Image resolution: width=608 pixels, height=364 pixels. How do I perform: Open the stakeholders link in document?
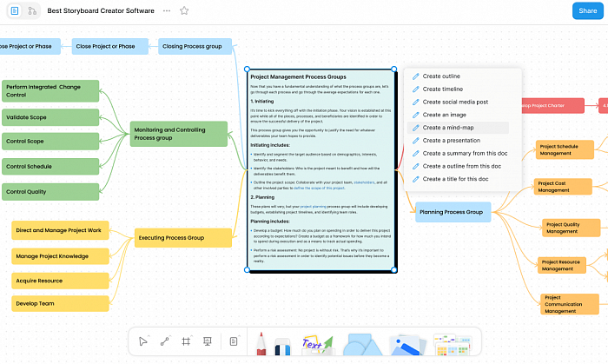coord(364,182)
